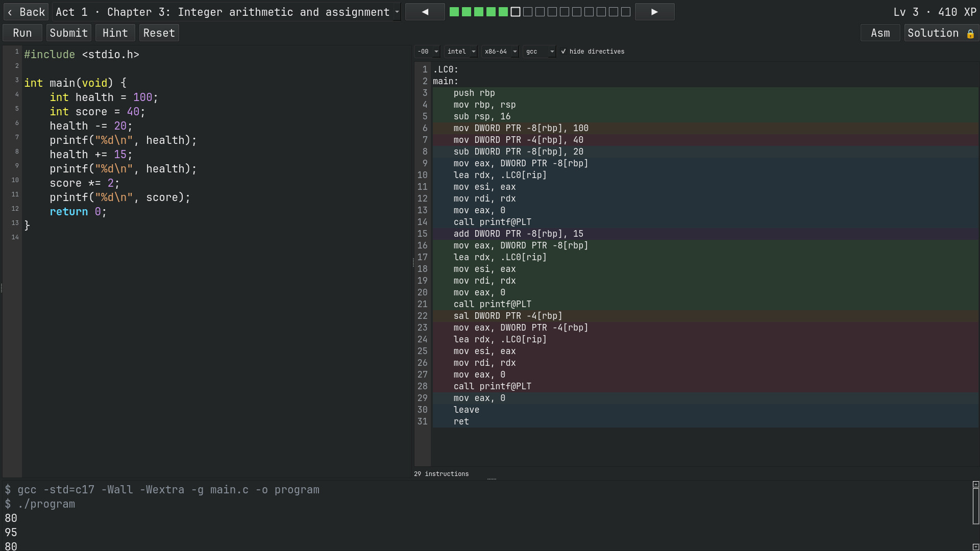Open the x86-64 architecture dropdown
The width and height of the screenshot is (980, 551).
500,52
